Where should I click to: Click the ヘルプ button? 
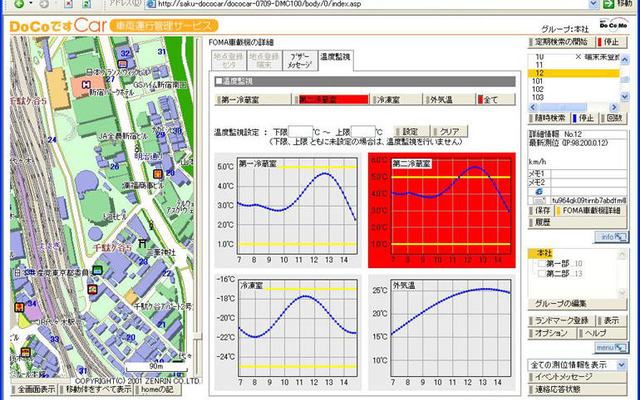602,333
